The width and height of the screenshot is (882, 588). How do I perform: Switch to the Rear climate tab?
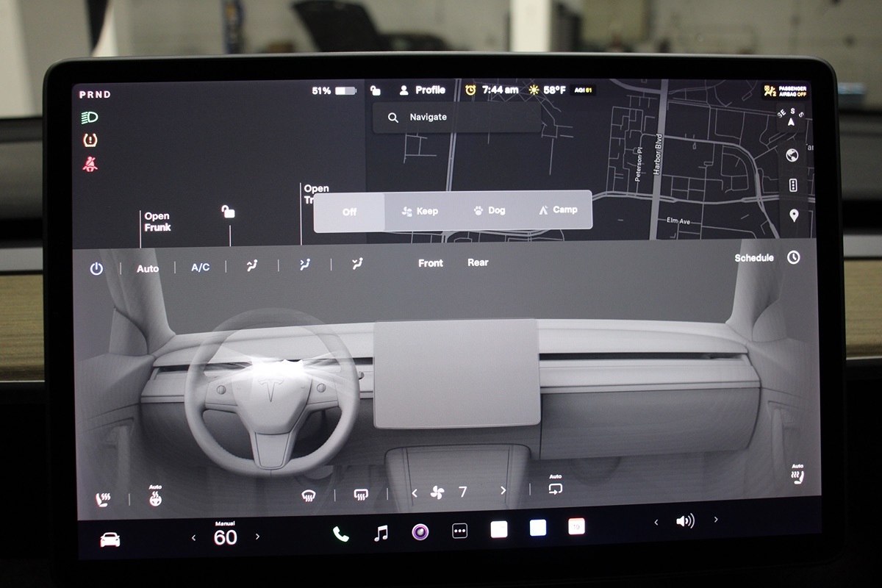[478, 262]
